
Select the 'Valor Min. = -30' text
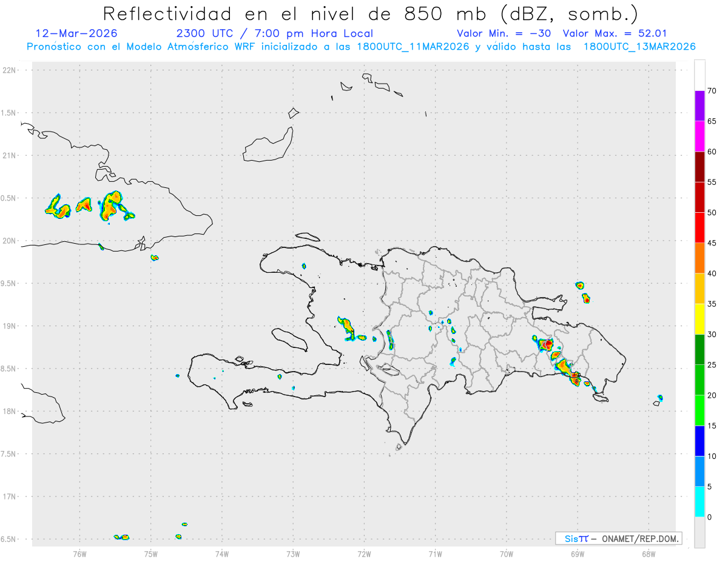(x=504, y=33)
